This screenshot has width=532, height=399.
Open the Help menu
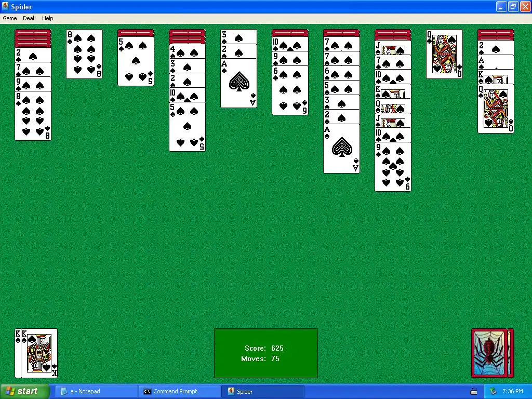click(47, 18)
